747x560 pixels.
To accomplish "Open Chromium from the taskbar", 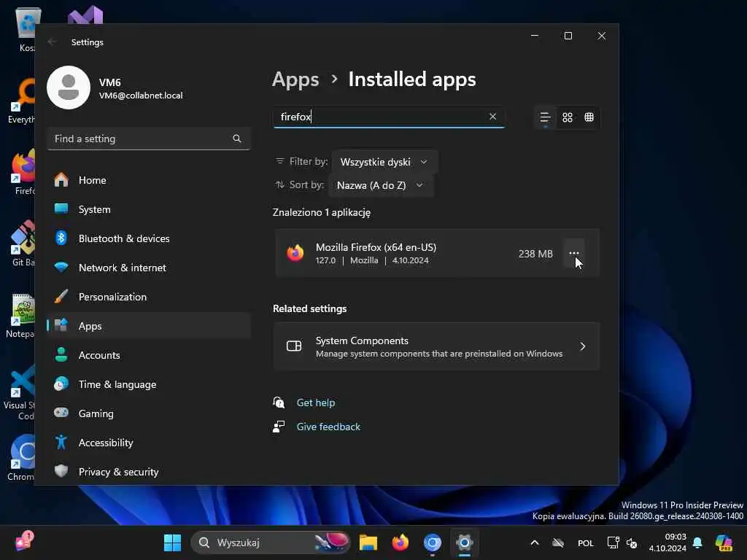I will coord(432,542).
